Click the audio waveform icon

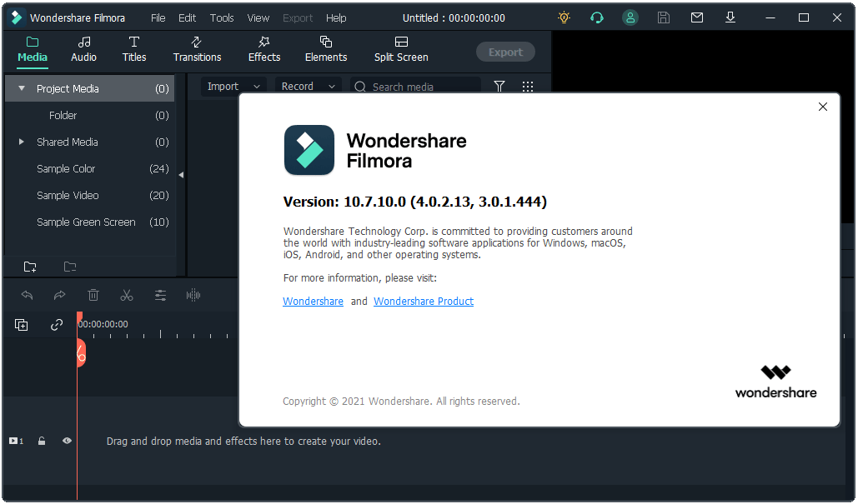193,295
